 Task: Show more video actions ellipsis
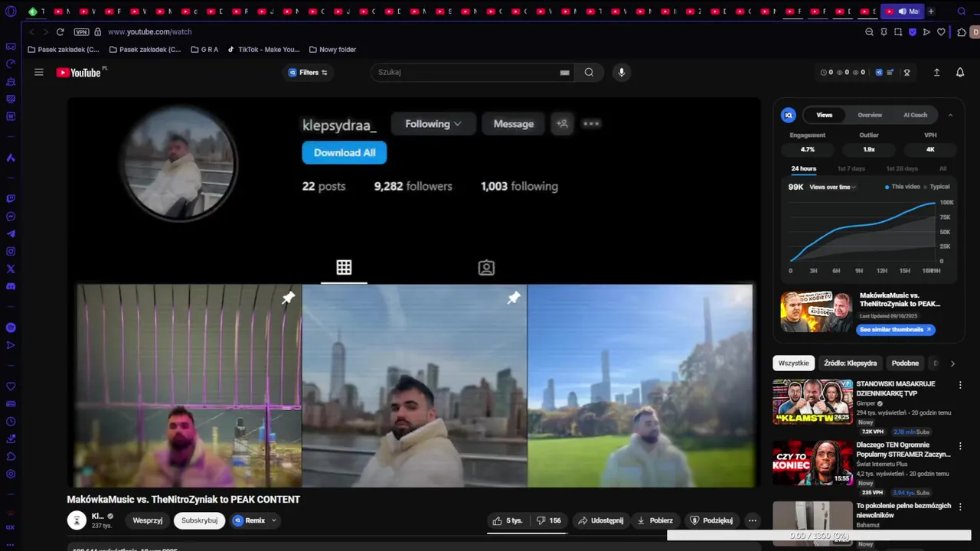(x=752, y=520)
